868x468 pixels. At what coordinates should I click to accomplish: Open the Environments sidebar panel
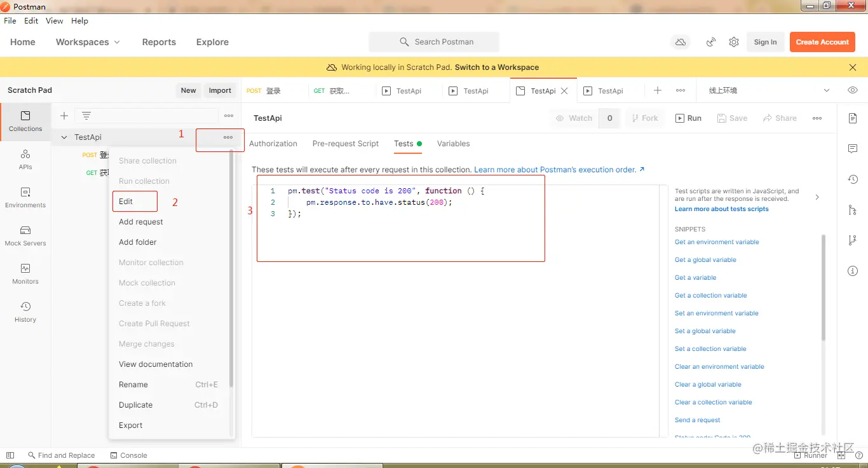(x=25, y=197)
